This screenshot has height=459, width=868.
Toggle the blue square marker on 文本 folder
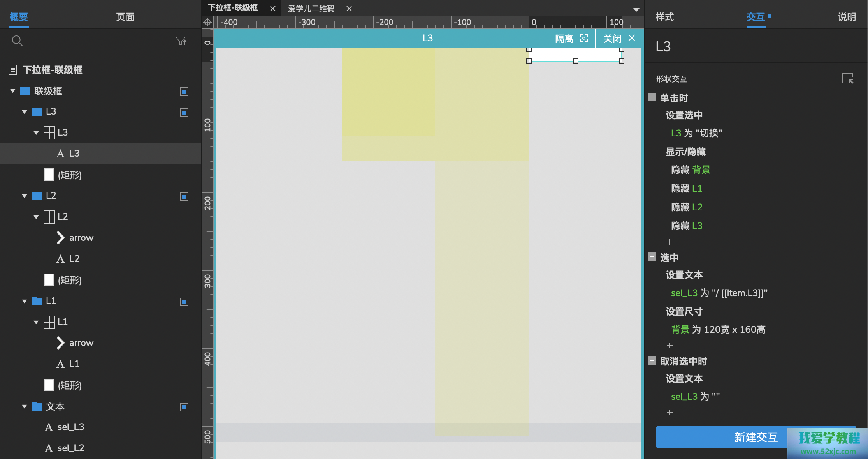click(x=184, y=407)
